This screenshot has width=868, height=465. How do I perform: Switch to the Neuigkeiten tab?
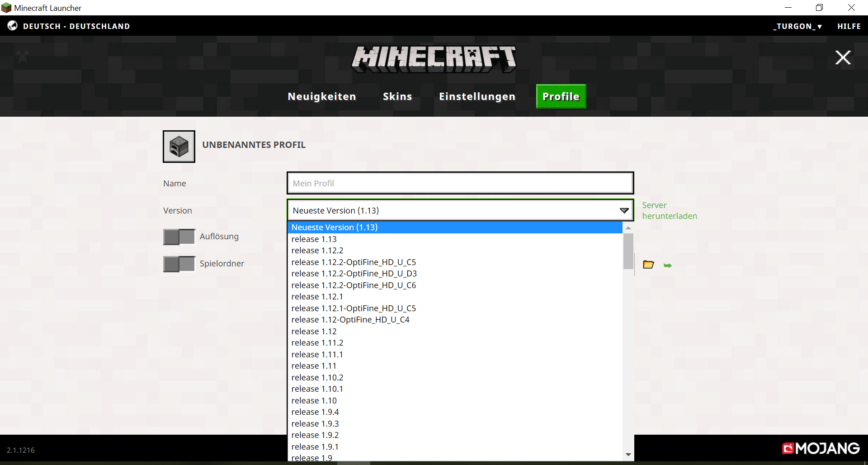[322, 96]
